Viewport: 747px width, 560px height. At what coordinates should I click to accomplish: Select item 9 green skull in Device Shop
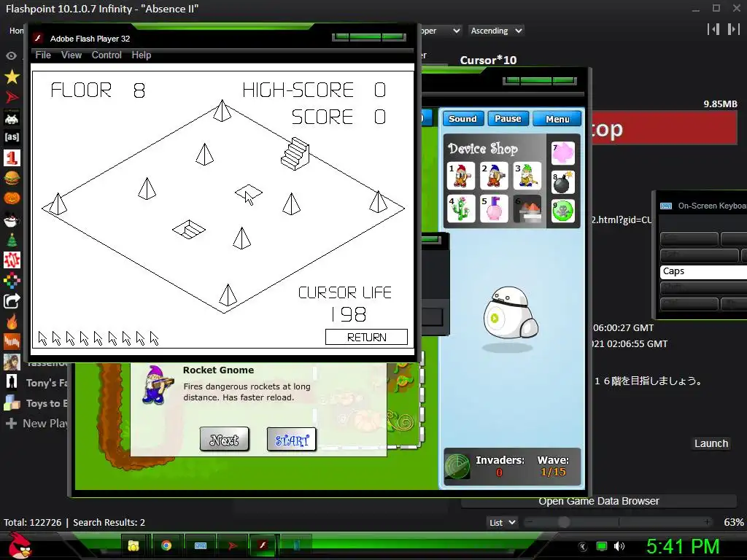coord(563,211)
